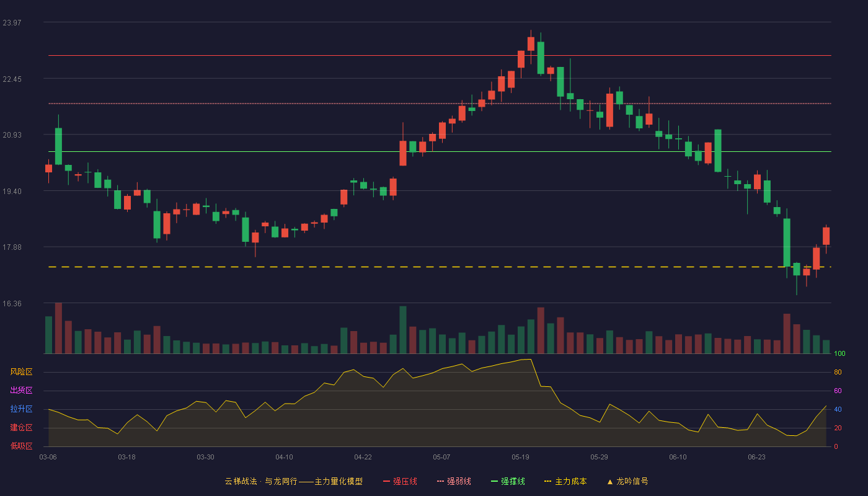
Task: Click the 16.36 price axis label
Action: (x=12, y=304)
